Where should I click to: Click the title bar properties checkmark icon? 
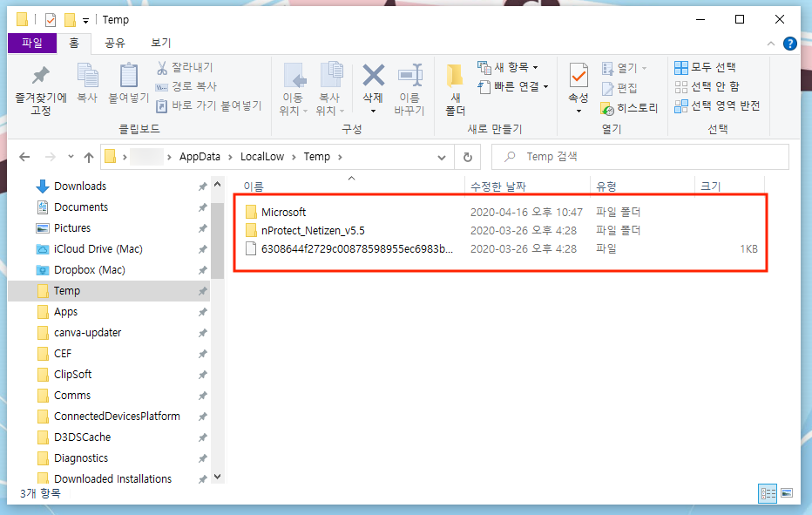coord(51,20)
